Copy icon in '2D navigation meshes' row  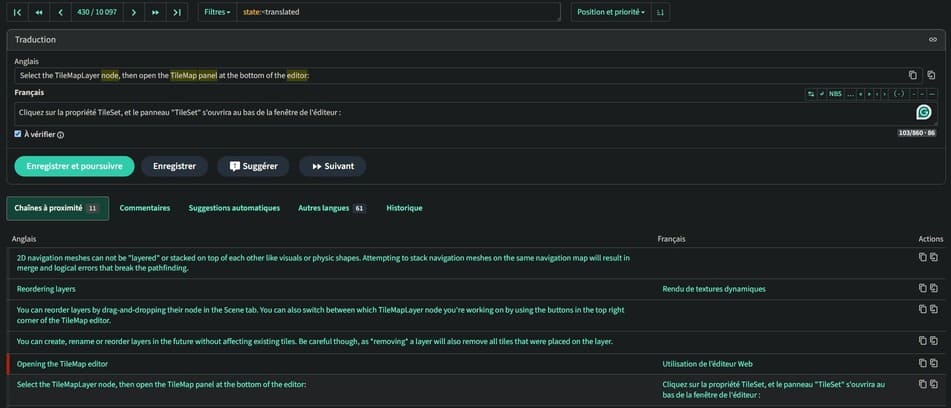click(922, 257)
